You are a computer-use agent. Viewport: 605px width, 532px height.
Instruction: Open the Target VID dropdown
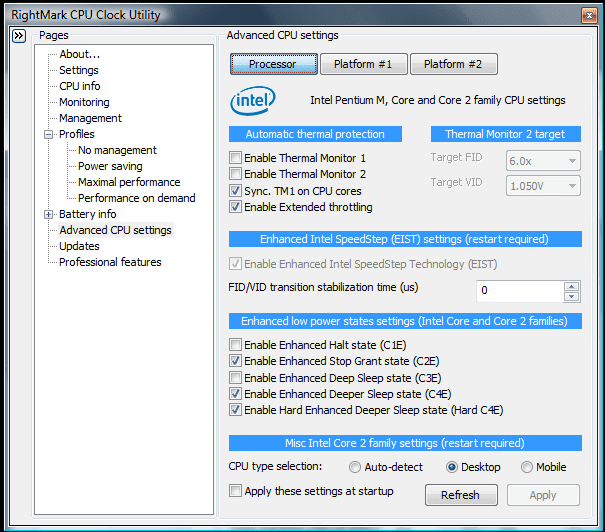click(543, 186)
